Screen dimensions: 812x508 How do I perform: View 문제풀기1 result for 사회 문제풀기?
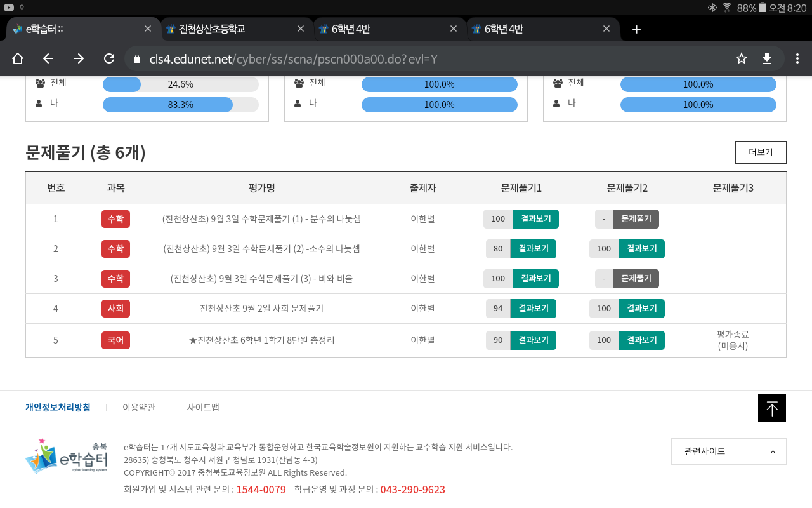pos(534,309)
